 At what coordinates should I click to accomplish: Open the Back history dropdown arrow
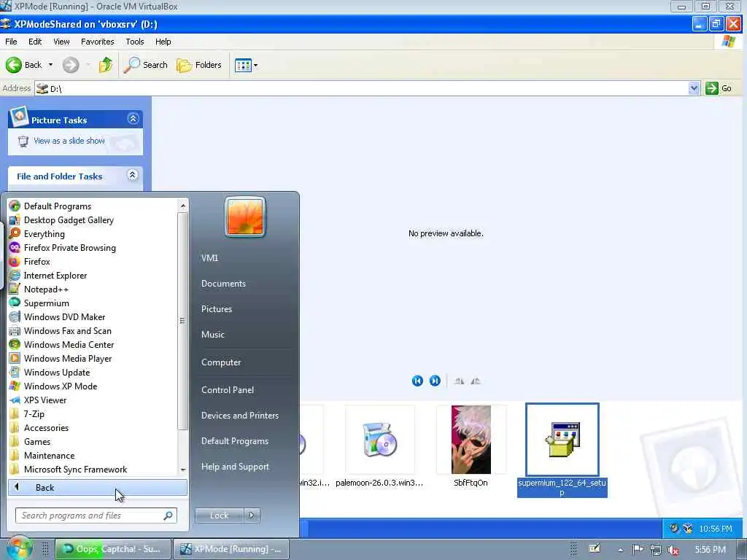pyautogui.click(x=50, y=65)
